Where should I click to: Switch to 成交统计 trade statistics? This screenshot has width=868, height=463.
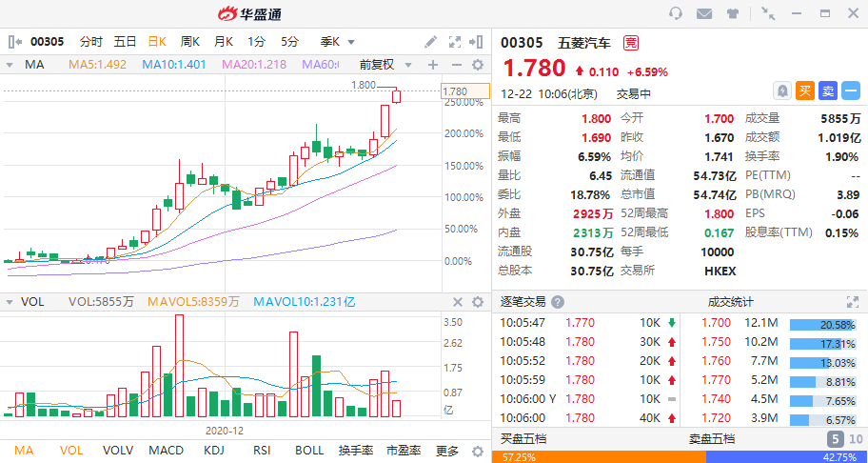tap(730, 302)
